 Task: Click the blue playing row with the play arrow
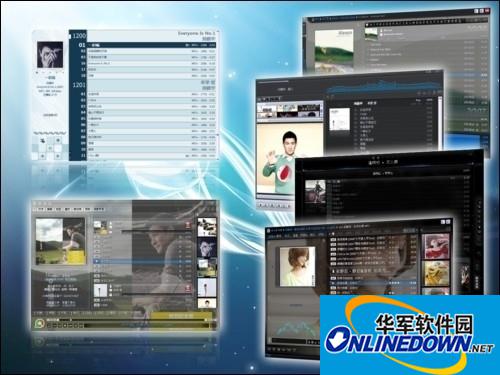pos(143,262)
